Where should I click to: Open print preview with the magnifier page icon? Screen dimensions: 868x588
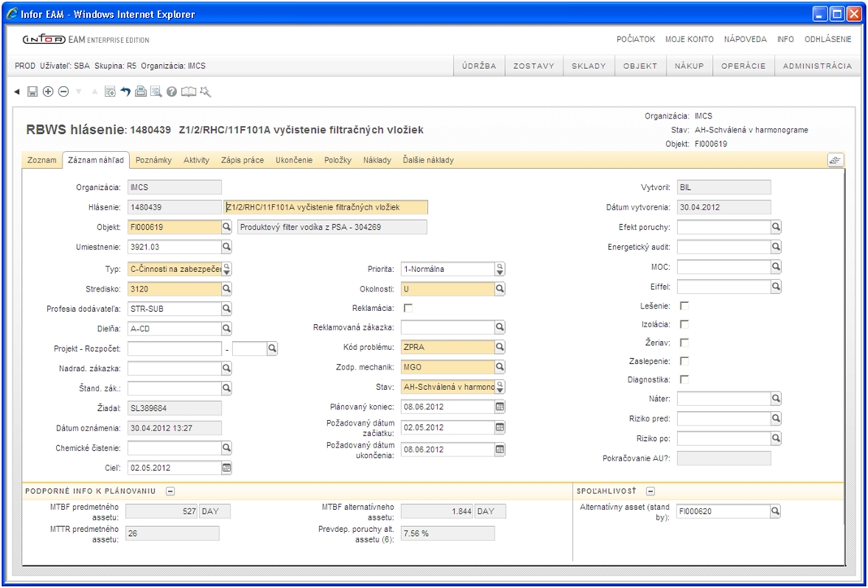click(x=156, y=92)
